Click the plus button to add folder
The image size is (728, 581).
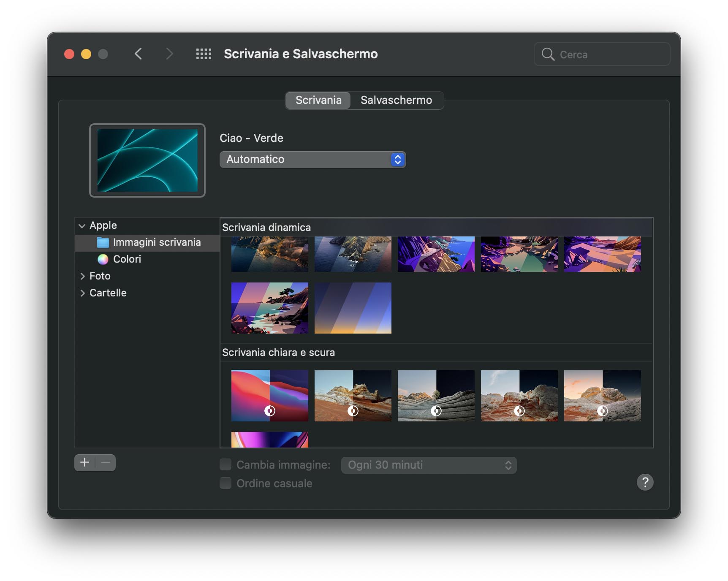tap(85, 463)
